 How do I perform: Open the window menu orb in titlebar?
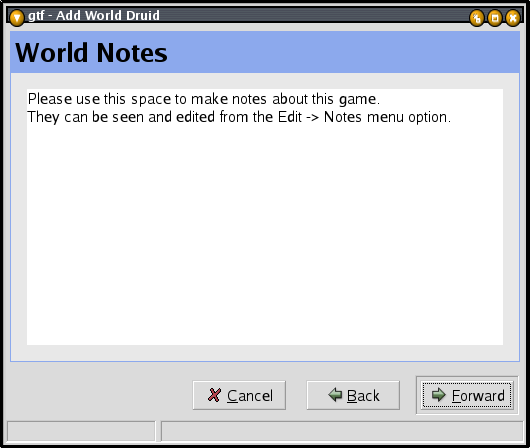(17, 17)
